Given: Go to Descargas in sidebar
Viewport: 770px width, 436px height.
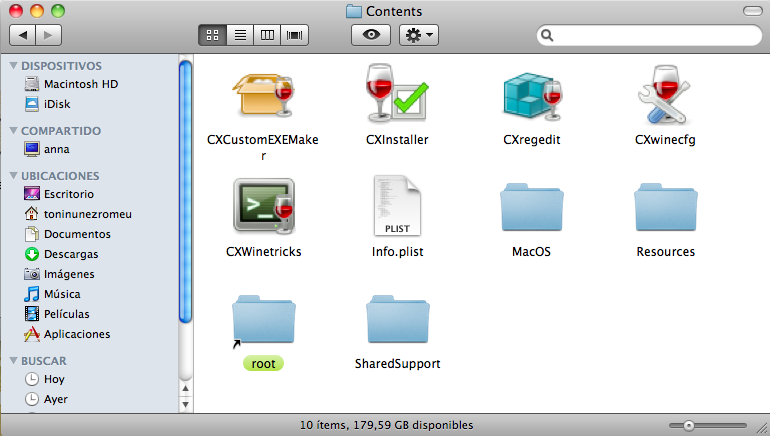Looking at the screenshot, I should (x=61, y=254).
